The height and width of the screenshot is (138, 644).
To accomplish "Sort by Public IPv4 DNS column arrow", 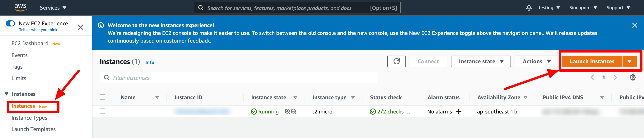I will point(602,98).
